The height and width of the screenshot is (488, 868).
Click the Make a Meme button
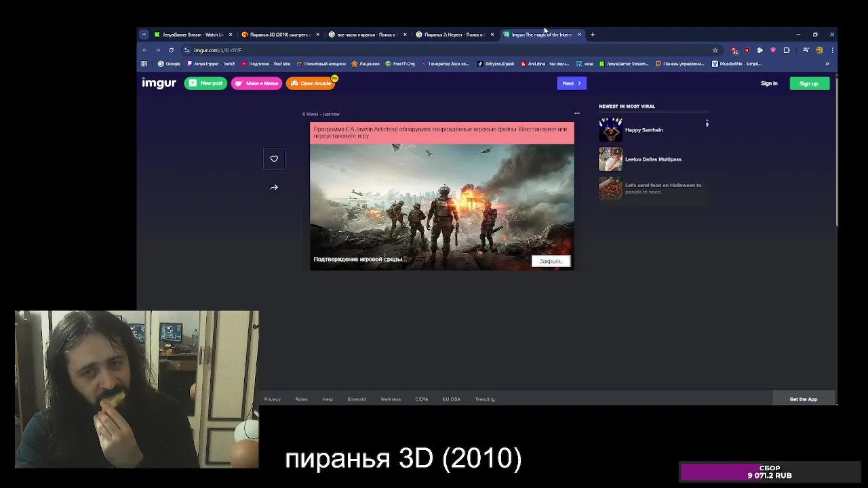pos(256,83)
